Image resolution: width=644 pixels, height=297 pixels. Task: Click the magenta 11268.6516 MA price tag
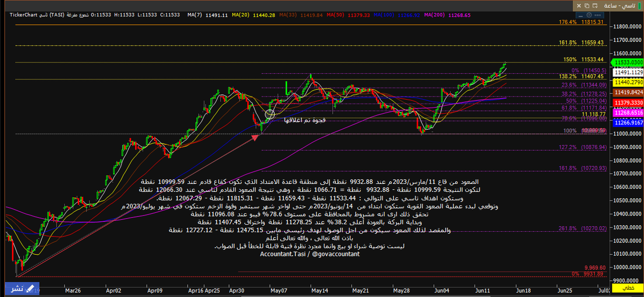coord(629,113)
